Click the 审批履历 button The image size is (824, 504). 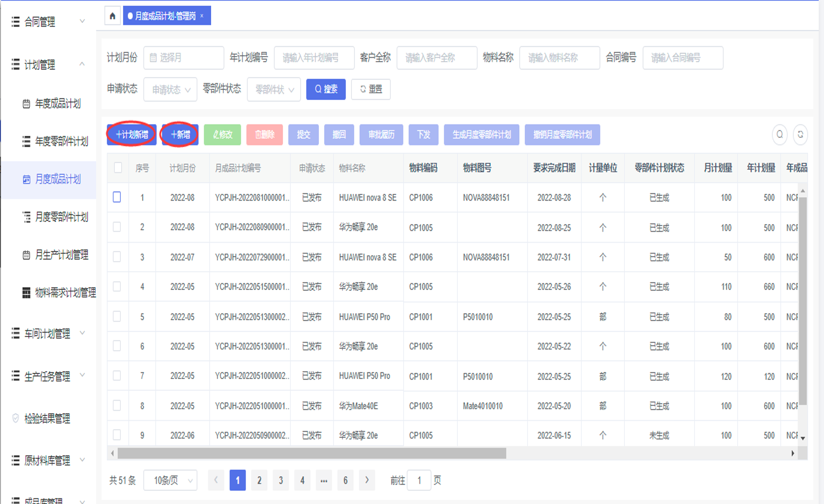click(381, 134)
